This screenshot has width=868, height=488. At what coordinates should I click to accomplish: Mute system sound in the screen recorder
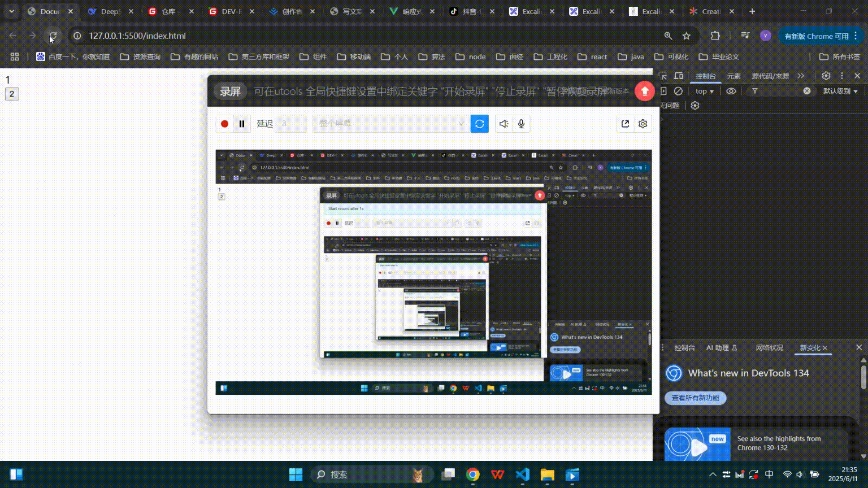[504, 124]
